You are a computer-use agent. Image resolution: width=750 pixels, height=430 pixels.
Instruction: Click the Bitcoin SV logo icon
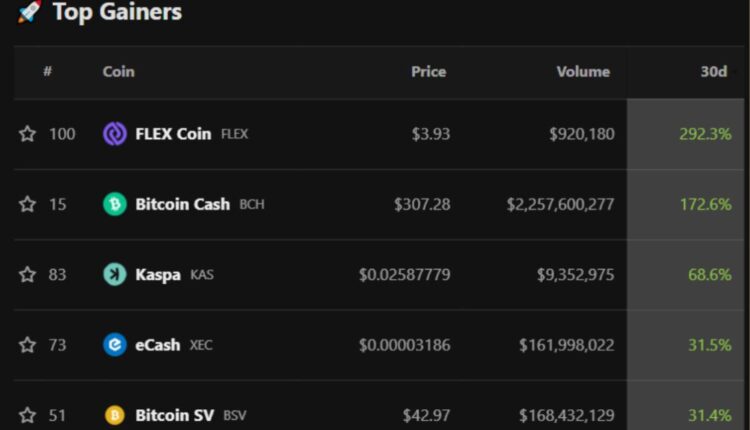coord(115,414)
